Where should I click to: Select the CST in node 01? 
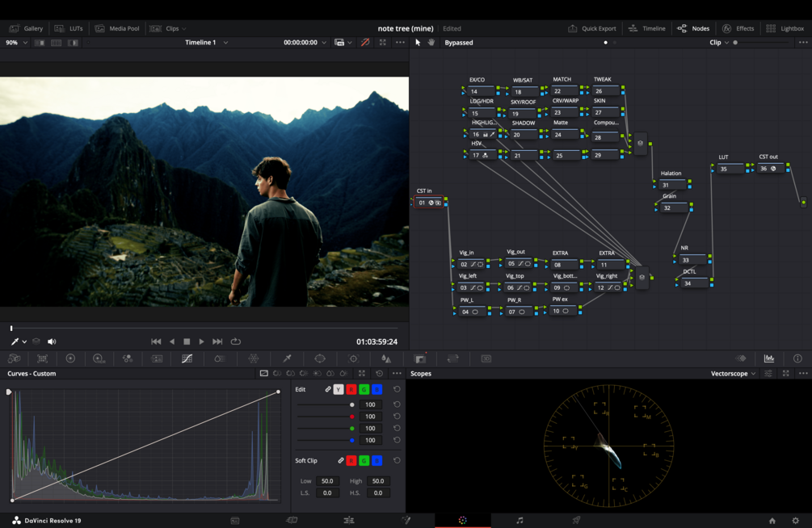[x=429, y=203]
